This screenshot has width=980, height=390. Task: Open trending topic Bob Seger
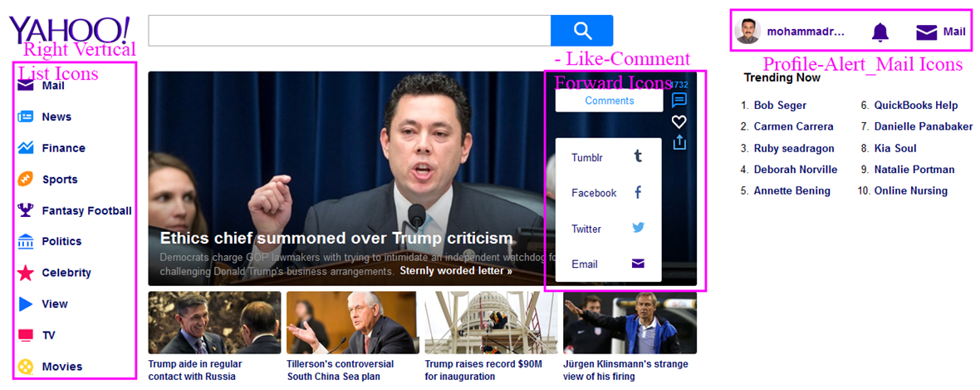point(780,106)
